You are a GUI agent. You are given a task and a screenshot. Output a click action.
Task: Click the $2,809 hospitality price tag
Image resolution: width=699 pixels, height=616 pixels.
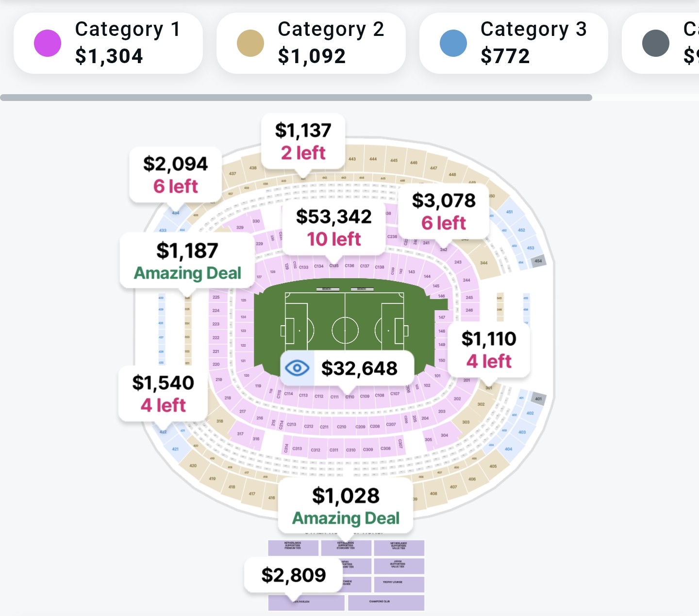pos(294,575)
